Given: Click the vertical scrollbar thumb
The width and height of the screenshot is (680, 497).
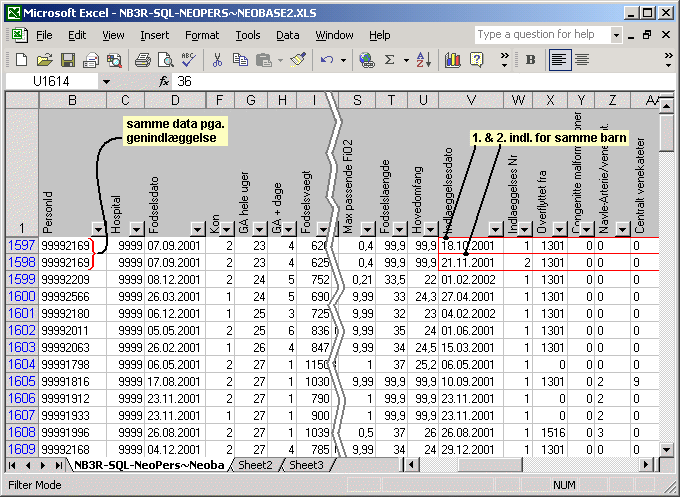Looking at the screenshot, I should pyautogui.click(x=666, y=133).
